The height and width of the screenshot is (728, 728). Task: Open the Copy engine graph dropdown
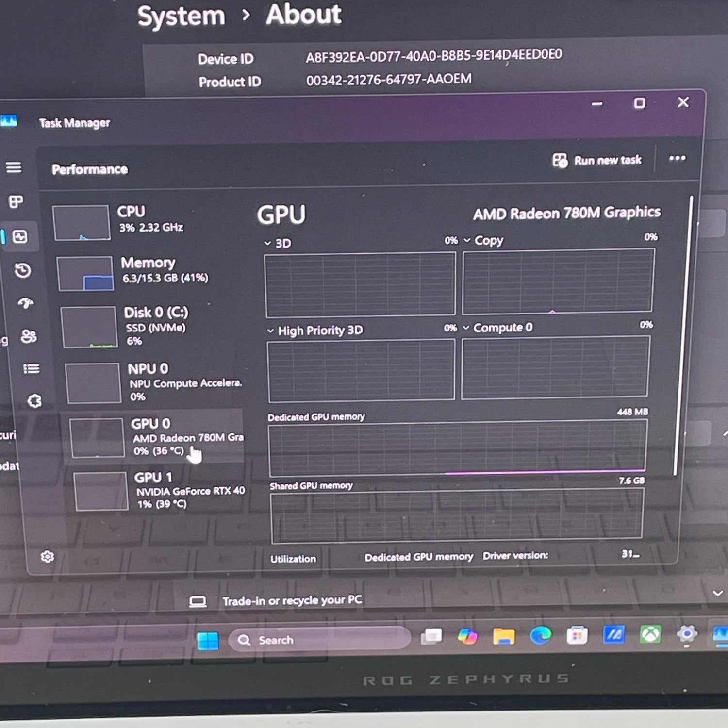[x=467, y=240]
